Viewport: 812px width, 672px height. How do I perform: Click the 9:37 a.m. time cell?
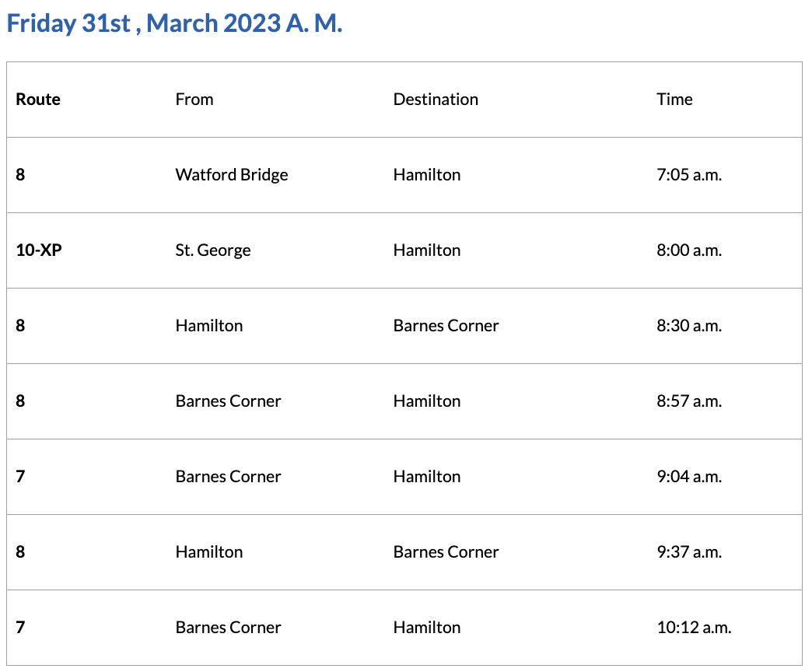(689, 552)
